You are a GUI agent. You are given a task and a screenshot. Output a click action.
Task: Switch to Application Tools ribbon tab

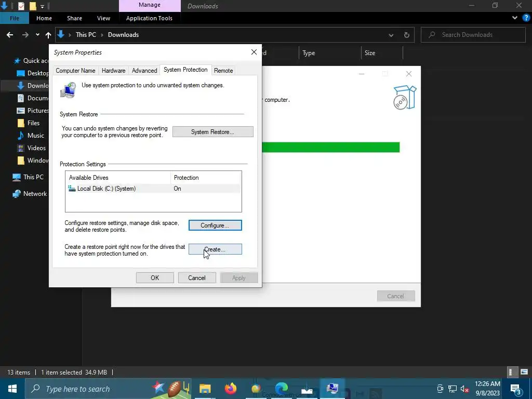(x=149, y=18)
